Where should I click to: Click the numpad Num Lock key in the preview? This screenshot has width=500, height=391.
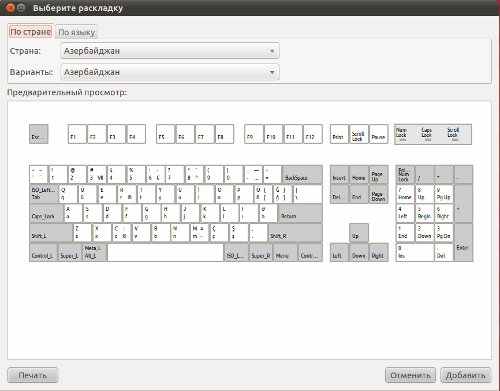pos(405,174)
